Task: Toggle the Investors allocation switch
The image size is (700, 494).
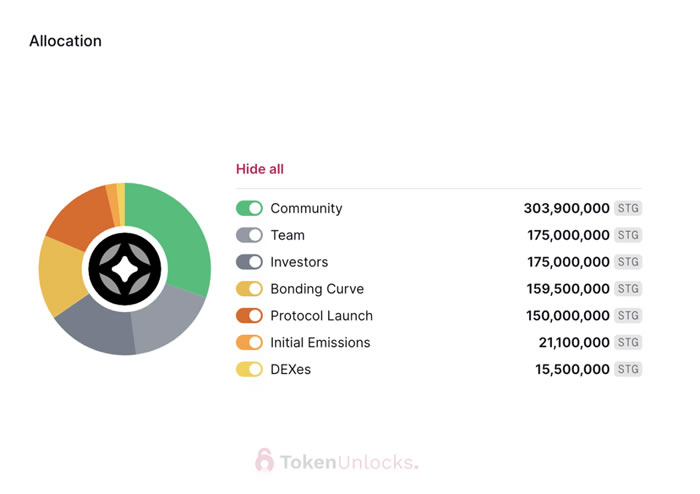Action: [249, 262]
